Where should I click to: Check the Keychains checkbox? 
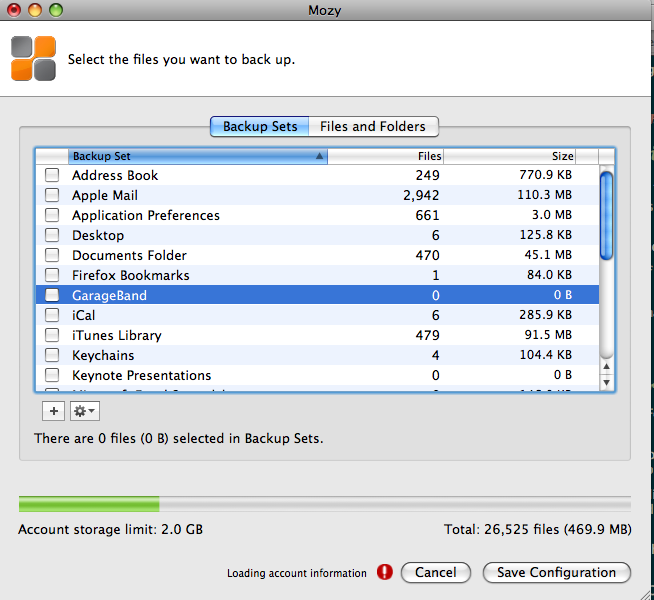[52, 355]
